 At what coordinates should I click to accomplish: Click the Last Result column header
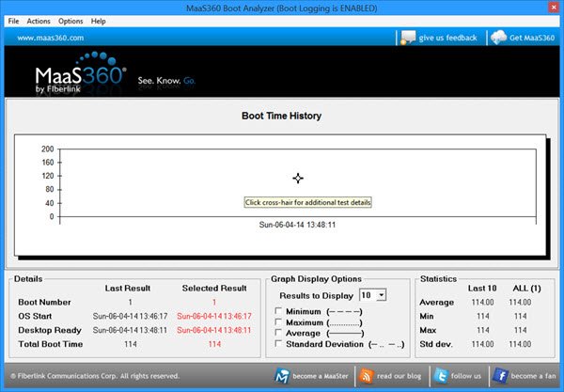tap(128, 289)
